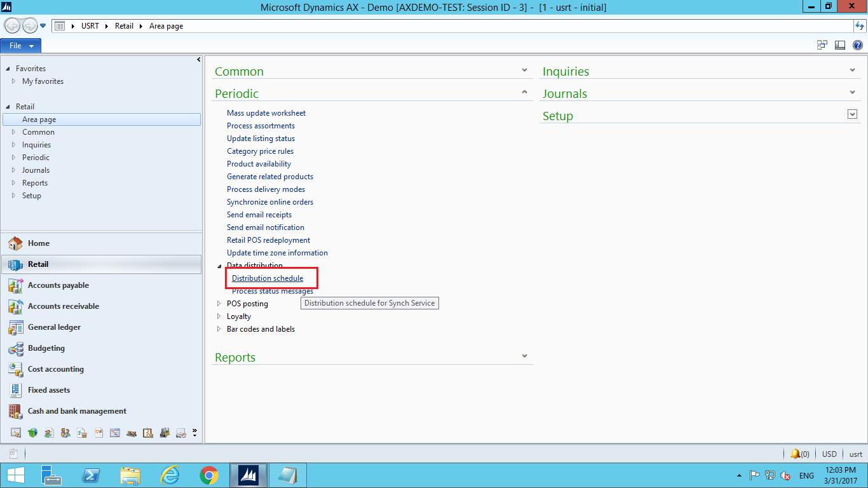868x488 pixels.
Task: Expand Common in the navigation tree
Action: click(x=14, y=132)
